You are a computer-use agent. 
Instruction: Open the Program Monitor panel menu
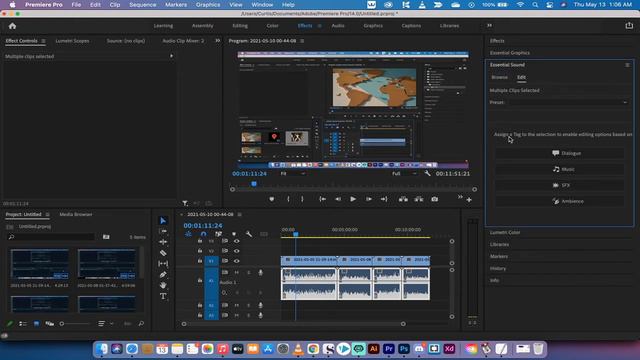point(302,41)
